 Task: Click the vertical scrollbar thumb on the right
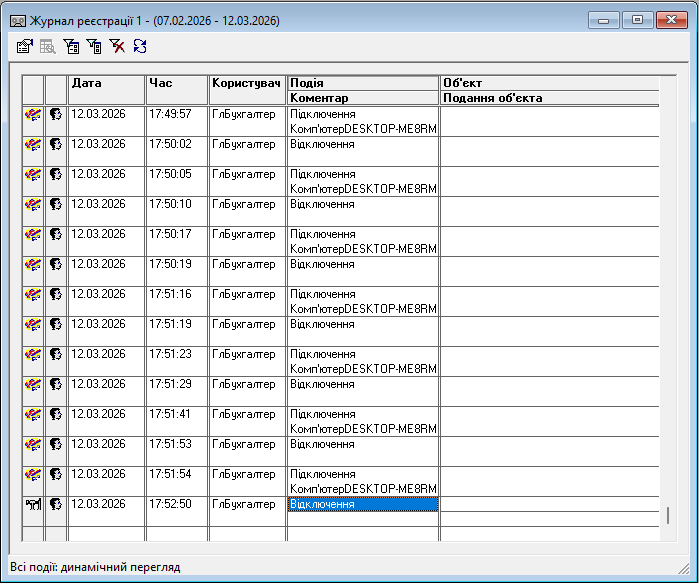click(x=668, y=516)
